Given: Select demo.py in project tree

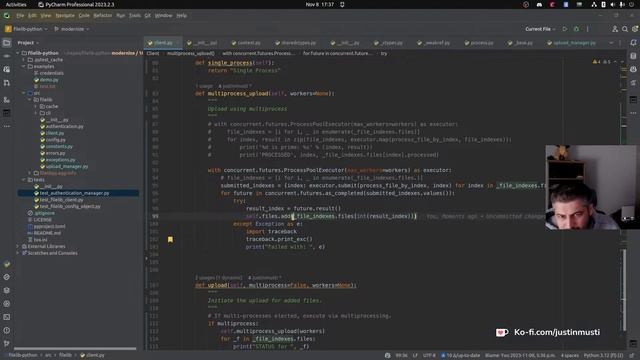Looking at the screenshot, I should [x=49, y=80].
